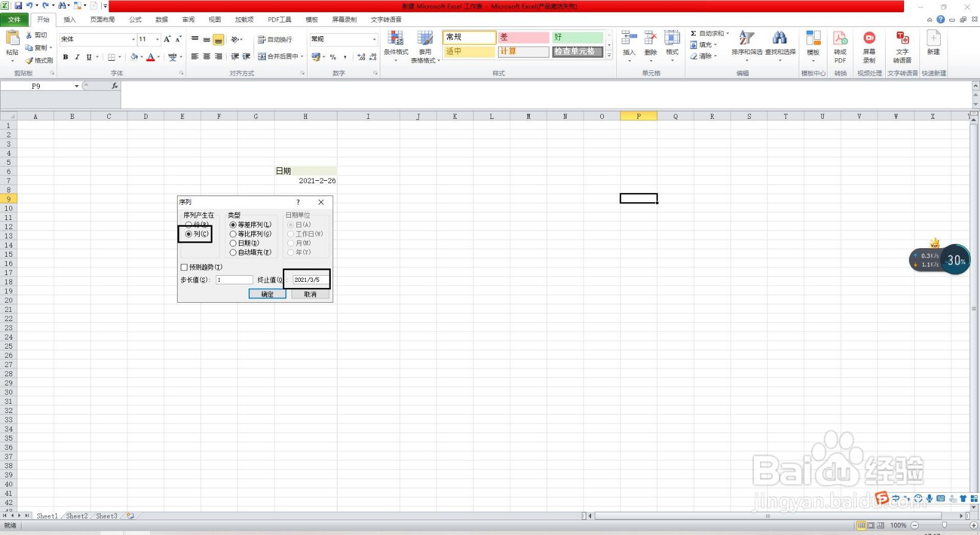Image resolution: width=980 pixels, height=535 pixels.
Task: Open the 页面布局 ribbon tab
Action: pyautogui.click(x=102, y=20)
